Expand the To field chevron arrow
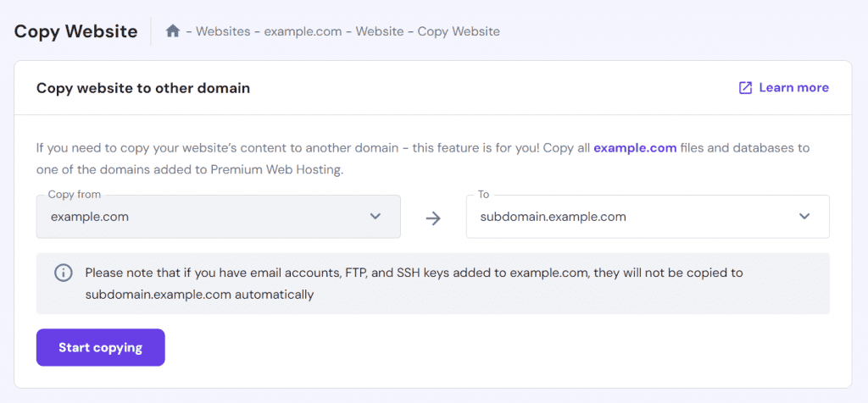The image size is (868, 403). pyautogui.click(x=804, y=217)
